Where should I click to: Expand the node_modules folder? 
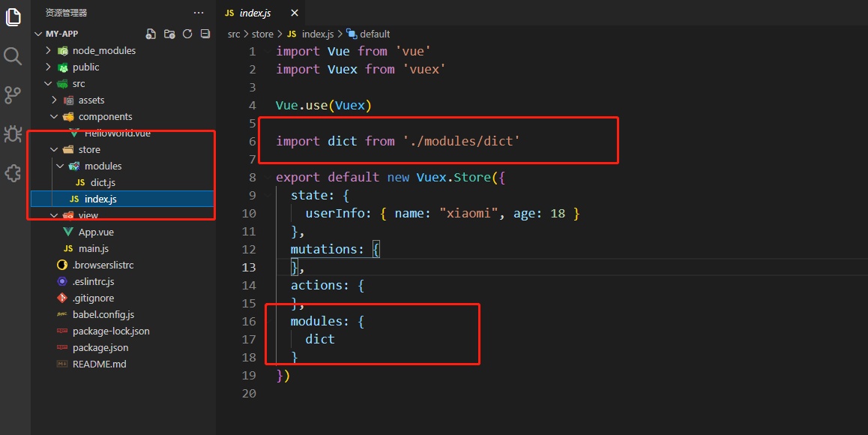[49, 50]
